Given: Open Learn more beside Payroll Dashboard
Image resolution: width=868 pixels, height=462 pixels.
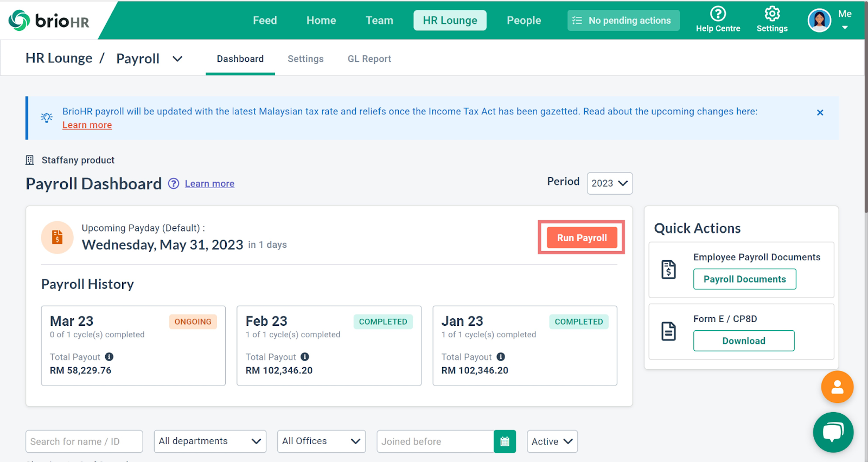Looking at the screenshot, I should click(209, 183).
